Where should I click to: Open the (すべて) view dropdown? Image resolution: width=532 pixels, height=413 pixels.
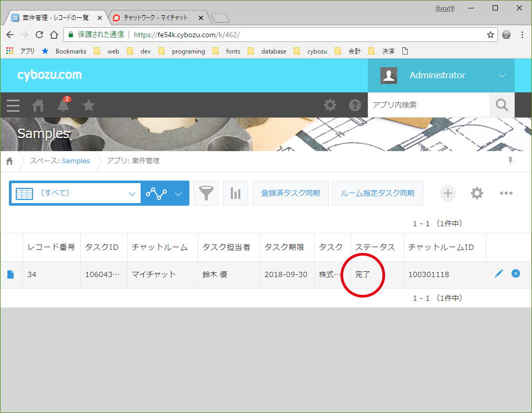76,193
